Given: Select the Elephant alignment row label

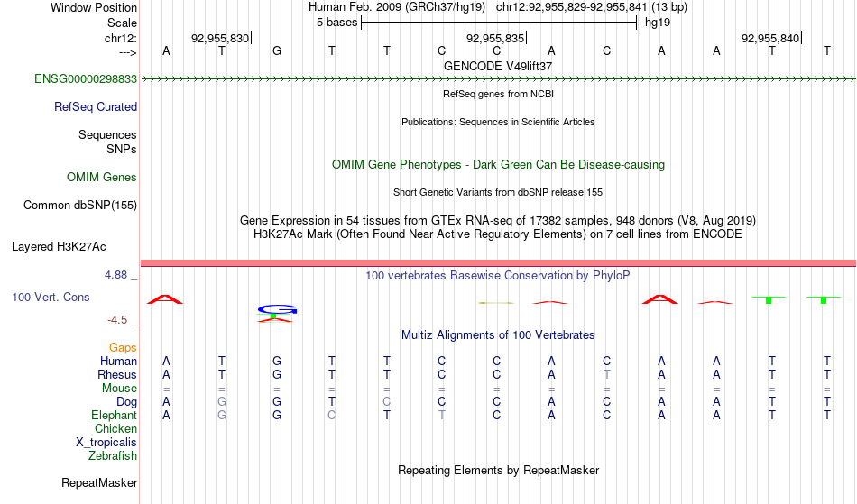Looking at the screenshot, I should pyautogui.click(x=114, y=416).
